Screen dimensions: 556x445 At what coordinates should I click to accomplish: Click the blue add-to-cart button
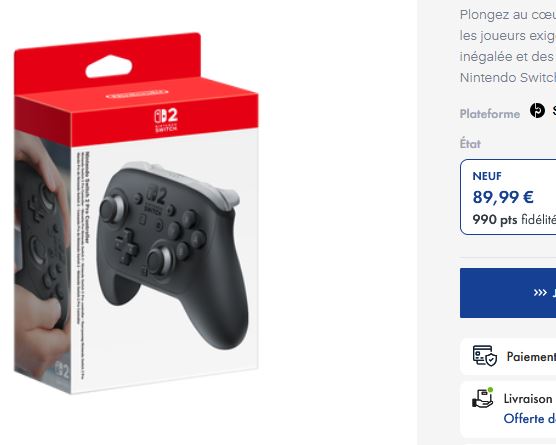click(508, 293)
